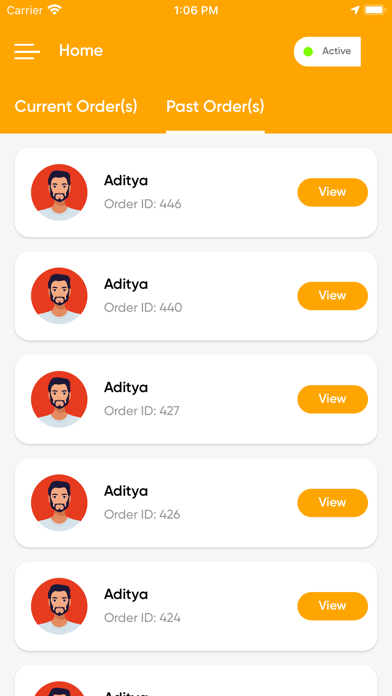This screenshot has height=696, width=392.
Task: Tap the location arrow status icon
Action: pyautogui.click(x=355, y=10)
